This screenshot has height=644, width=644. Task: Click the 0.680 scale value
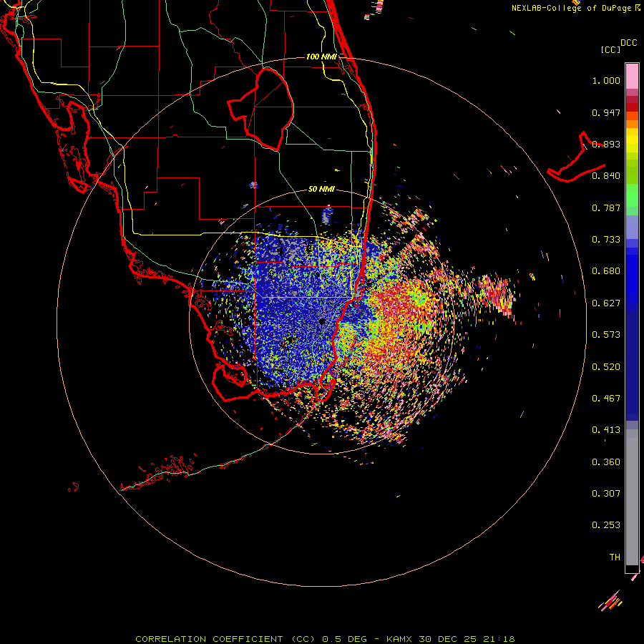coord(606,271)
